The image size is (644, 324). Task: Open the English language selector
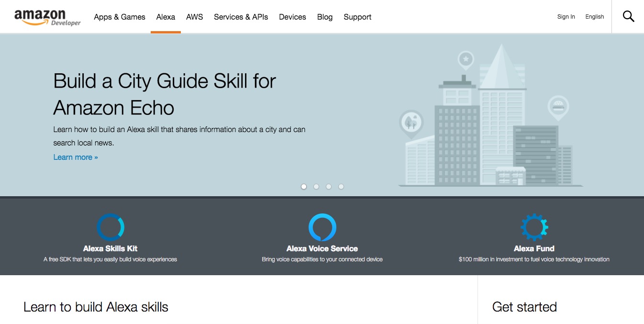point(594,17)
